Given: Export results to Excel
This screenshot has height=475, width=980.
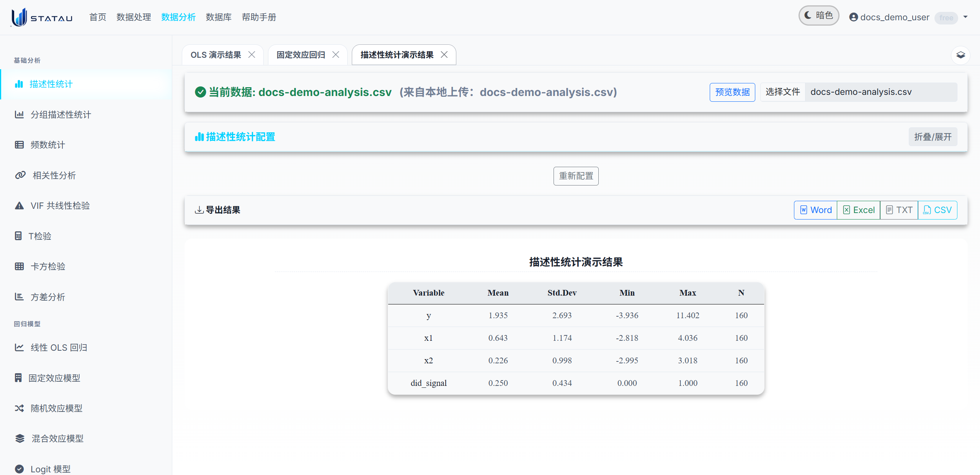Looking at the screenshot, I should [859, 210].
